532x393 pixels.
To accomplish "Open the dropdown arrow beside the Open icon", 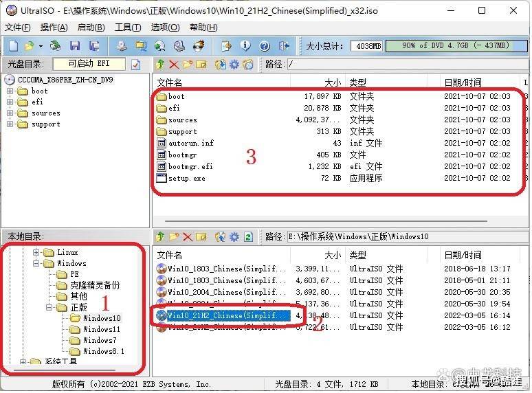I will tap(41, 46).
